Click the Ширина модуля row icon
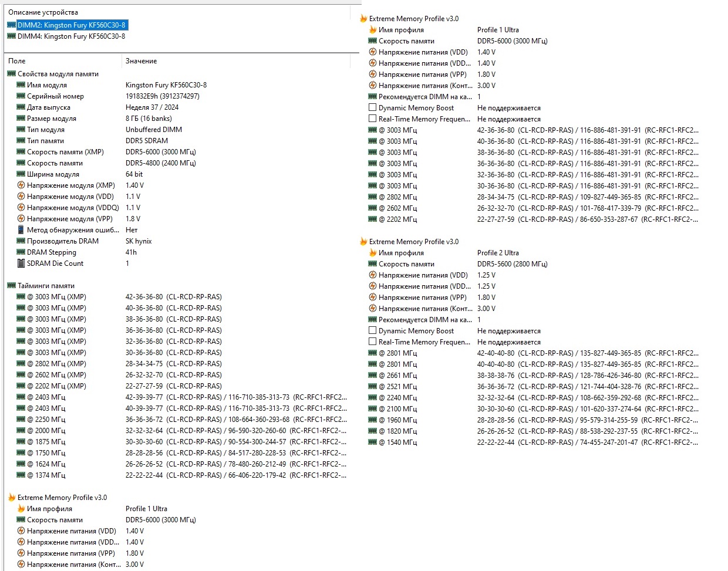 pyautogui.click(x=21, y=174)
